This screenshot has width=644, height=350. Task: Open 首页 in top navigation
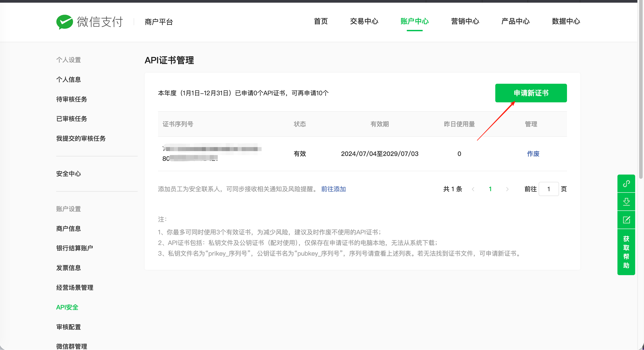tap(321, 21)
